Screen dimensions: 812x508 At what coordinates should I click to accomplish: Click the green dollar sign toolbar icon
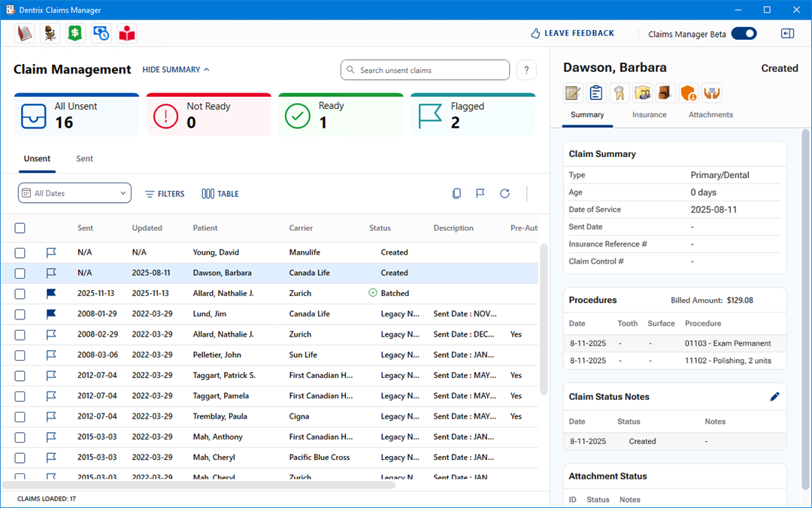click(74, 33)
